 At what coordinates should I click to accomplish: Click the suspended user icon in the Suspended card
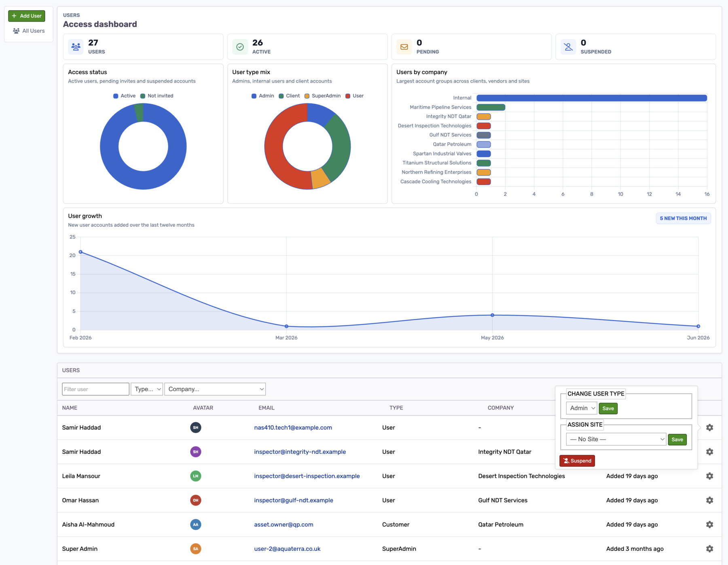pyautogui.click(x=568, y=47)
